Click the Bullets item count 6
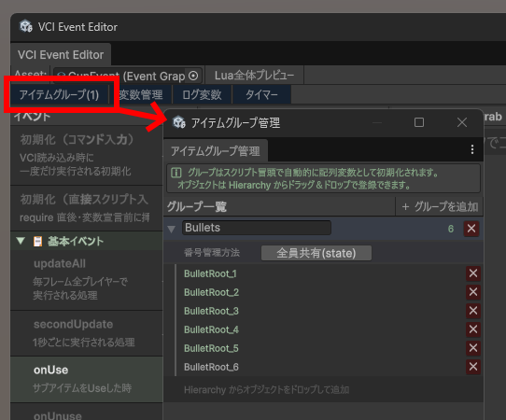 [451, 229]
